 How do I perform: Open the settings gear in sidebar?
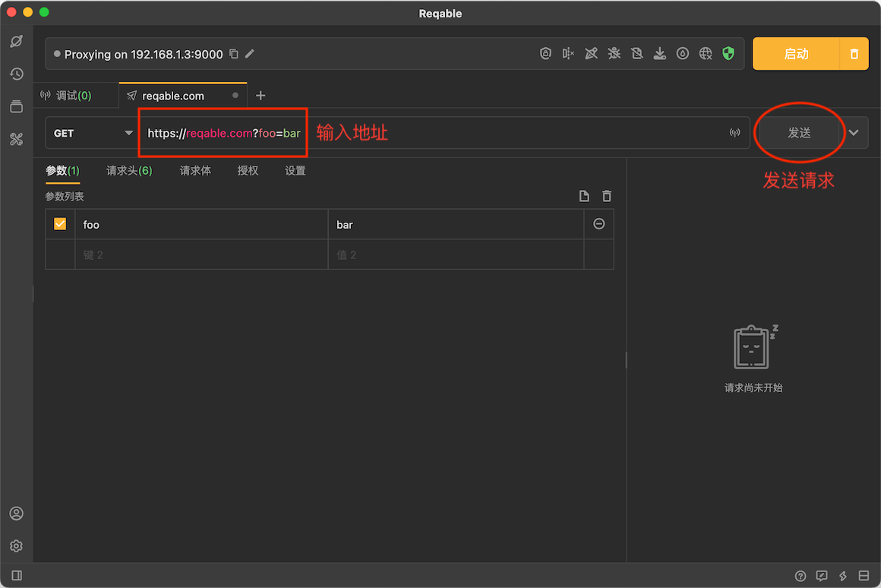(16, 546)
